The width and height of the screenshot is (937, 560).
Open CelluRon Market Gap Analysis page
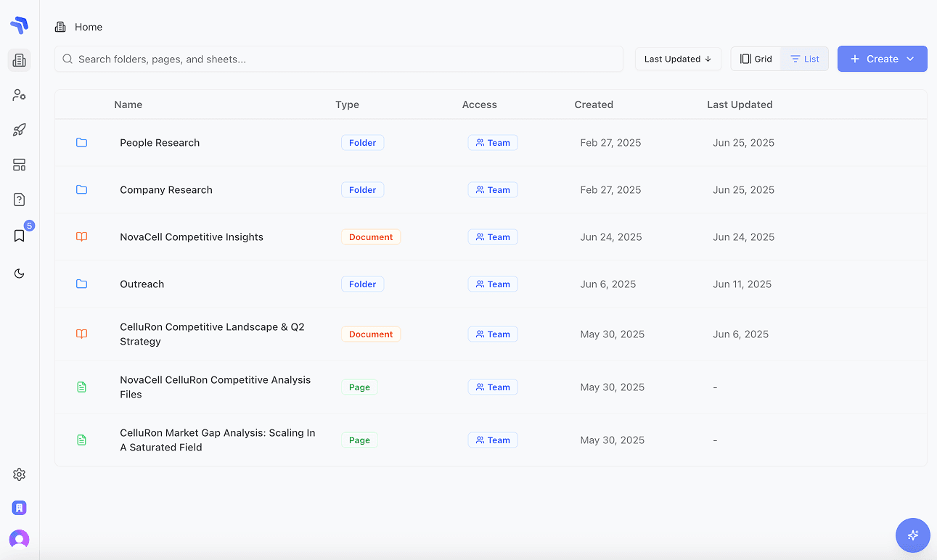tap(218, 440)
